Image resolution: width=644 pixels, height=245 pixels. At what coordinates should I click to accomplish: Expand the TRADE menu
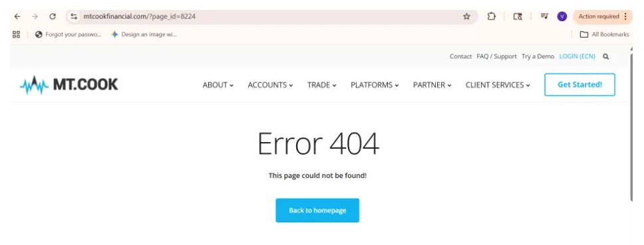[321, 85]
